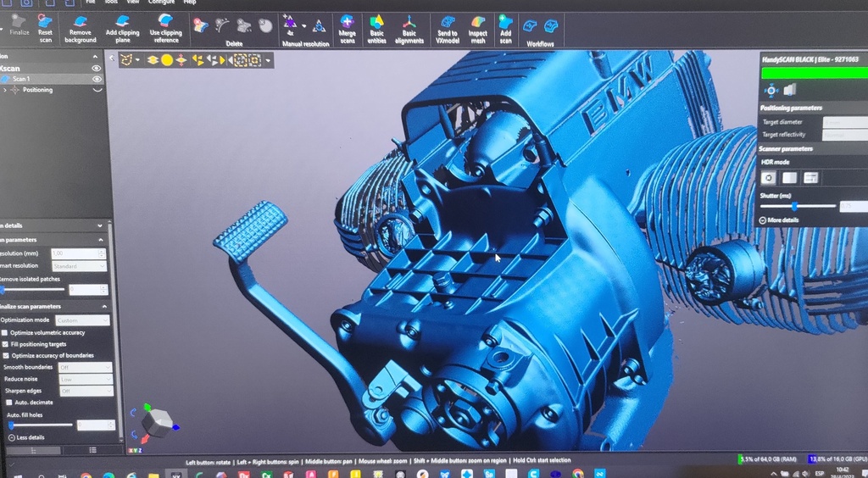The image size is (868, 478).
Task: Open the Help menu
Action: click(x=190, y=3)
